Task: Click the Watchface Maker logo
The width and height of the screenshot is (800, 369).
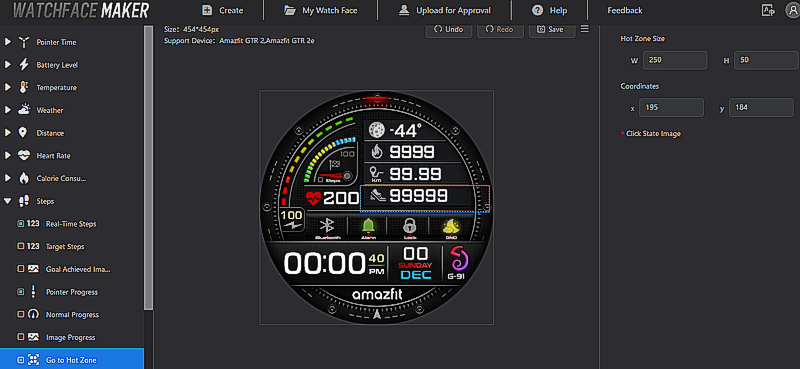Action: [x=81, y=10]
